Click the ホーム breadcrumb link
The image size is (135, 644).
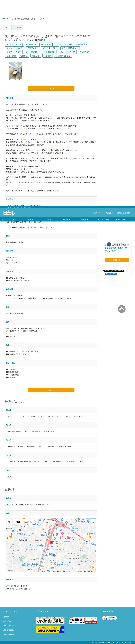coord(6,19)
